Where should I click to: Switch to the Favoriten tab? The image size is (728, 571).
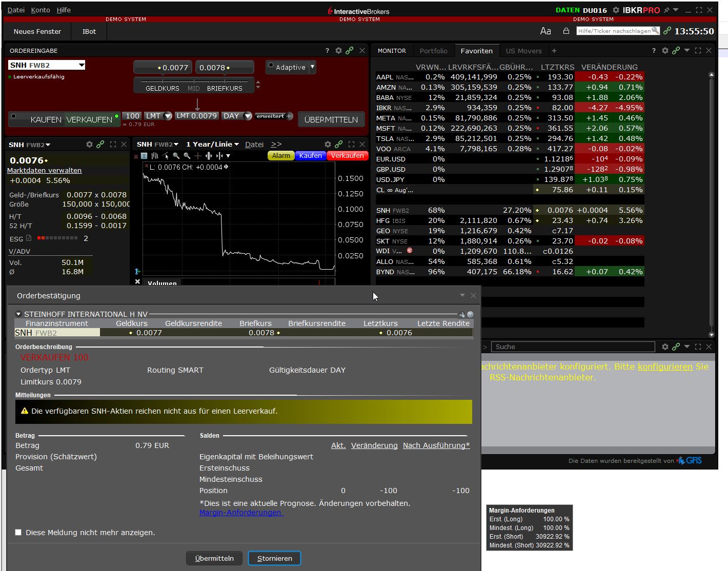[476, 51]
